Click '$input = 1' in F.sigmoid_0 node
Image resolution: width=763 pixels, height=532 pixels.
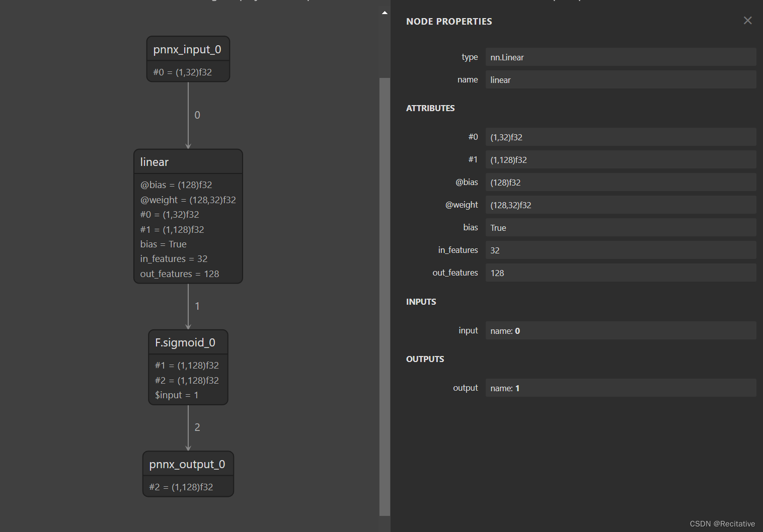coord(177,395)
